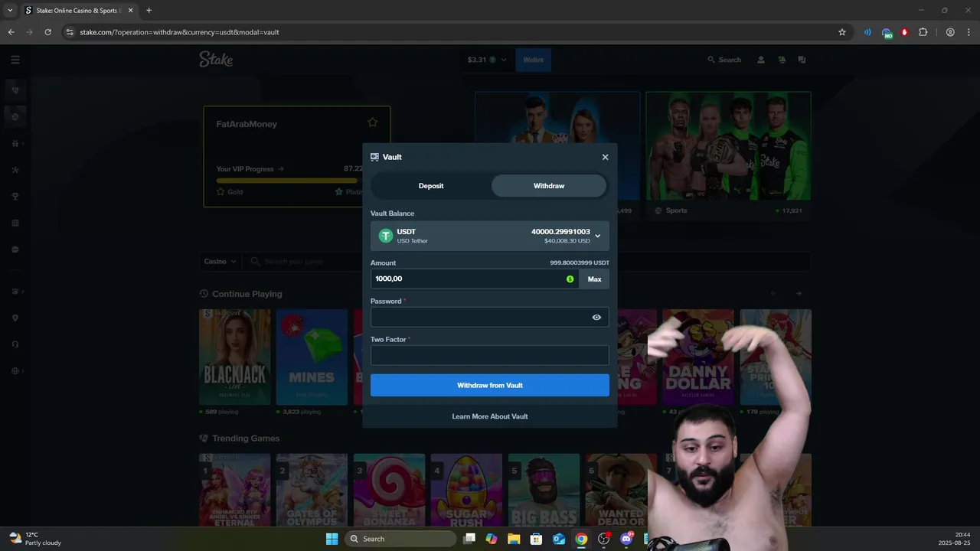Reload the page in Chrome
The height and width of the screenshot is (551, 980).
pyautogui.click(x=47, y=32)
